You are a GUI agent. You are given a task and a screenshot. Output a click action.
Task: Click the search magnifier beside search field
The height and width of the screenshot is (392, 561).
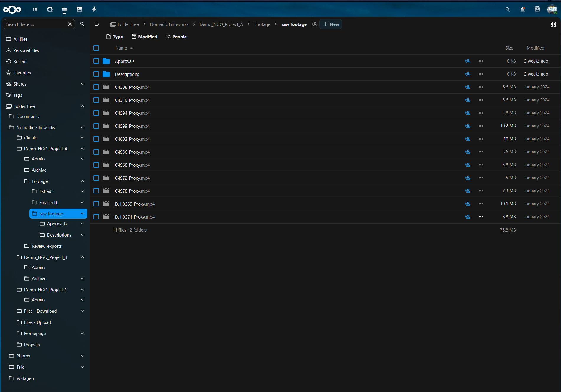82,24
